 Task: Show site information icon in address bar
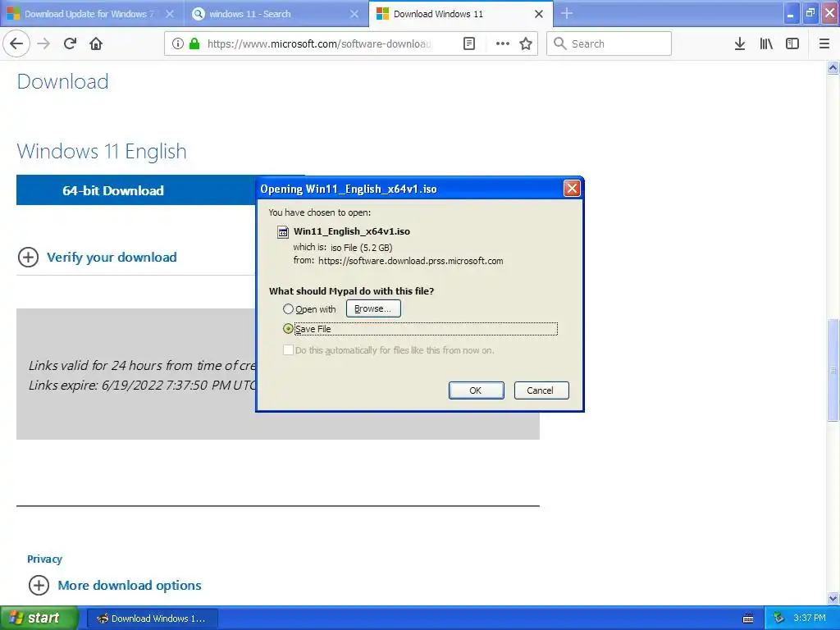(178, 44)
